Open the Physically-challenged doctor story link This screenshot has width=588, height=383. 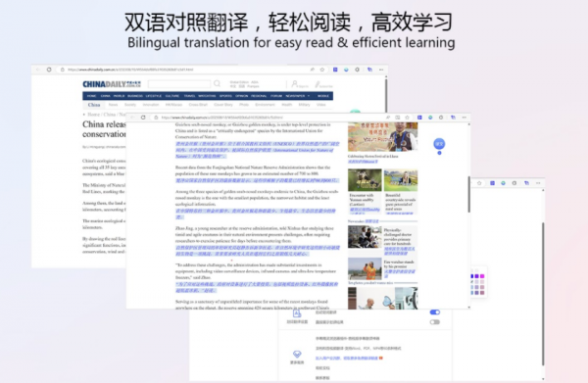point(399,236)
